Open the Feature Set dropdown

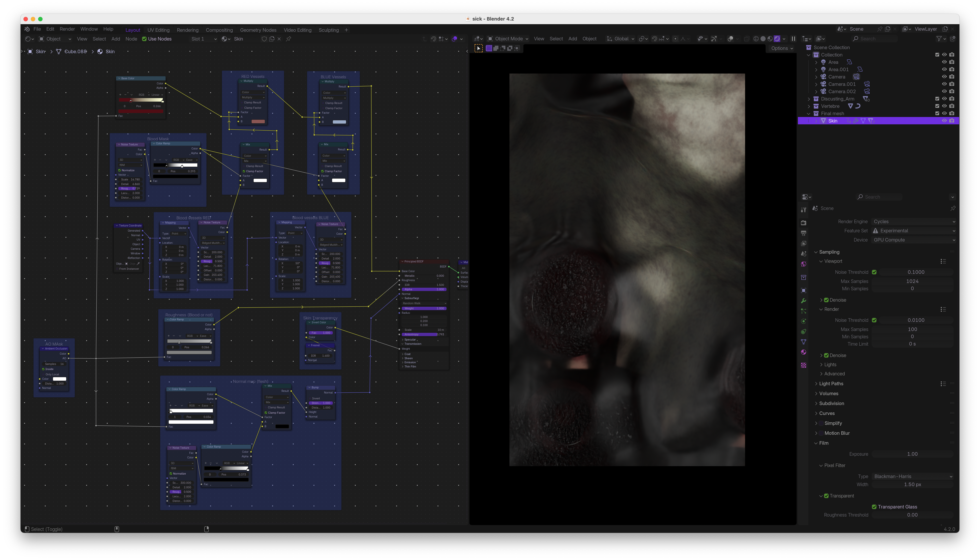click(x=914, y=231)
